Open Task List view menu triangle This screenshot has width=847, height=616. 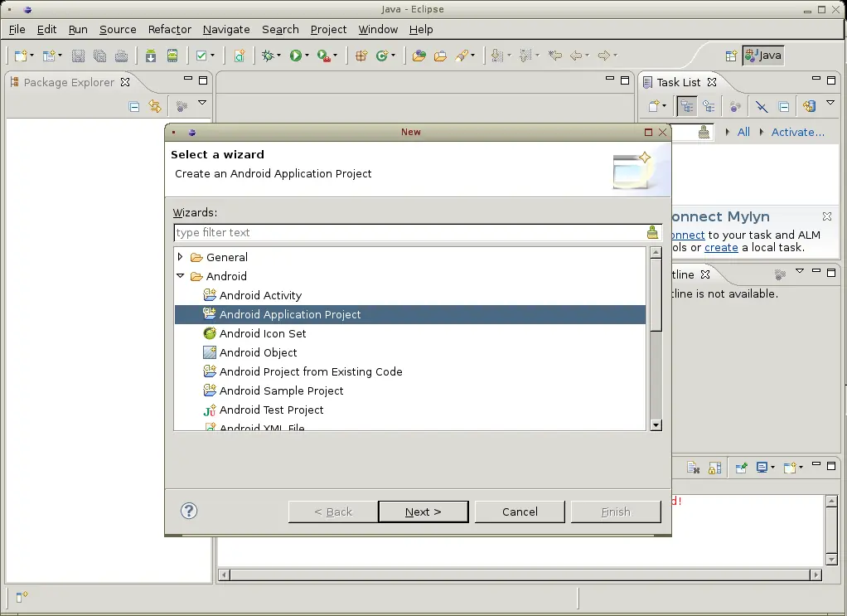pyautogui.click(x=830, y=103)
